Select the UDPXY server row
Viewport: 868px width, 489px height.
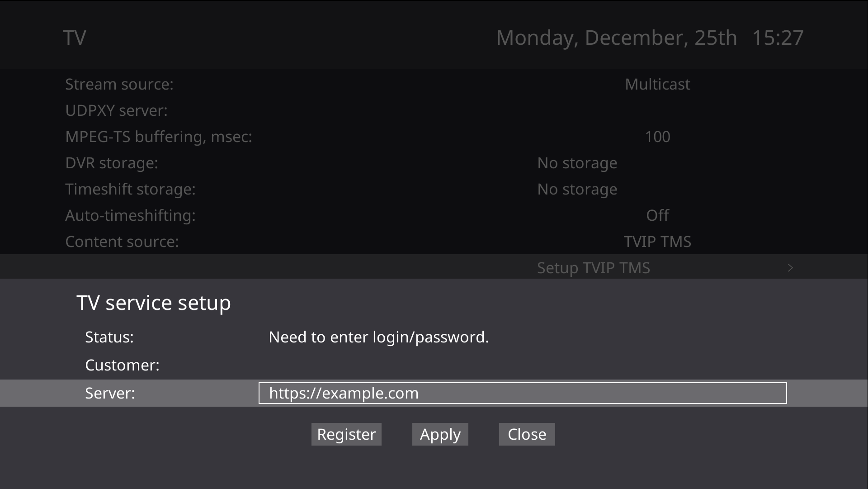(117, 110)
